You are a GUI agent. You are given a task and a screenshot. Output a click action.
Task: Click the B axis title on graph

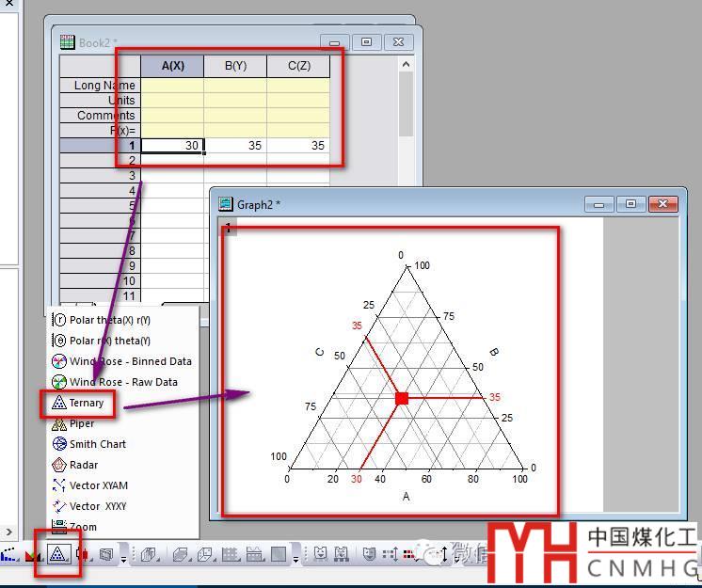coord(494,352)
